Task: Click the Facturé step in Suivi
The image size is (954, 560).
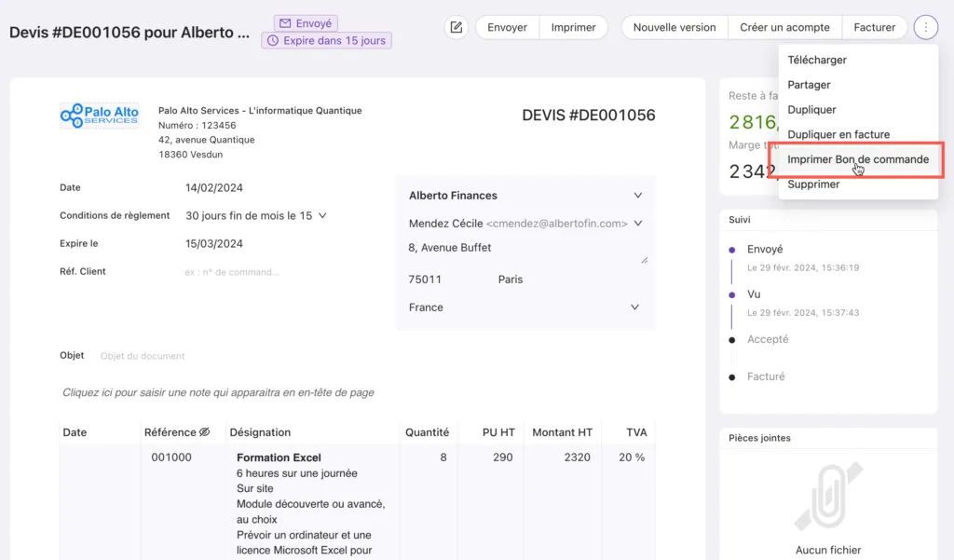Action: pos(766,376)
